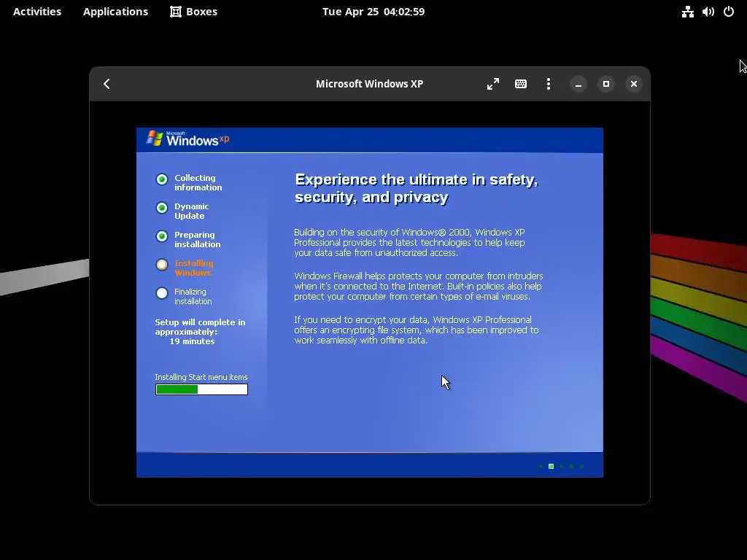
Task: Click the Windows XP logo
Action: pos(187,139)
